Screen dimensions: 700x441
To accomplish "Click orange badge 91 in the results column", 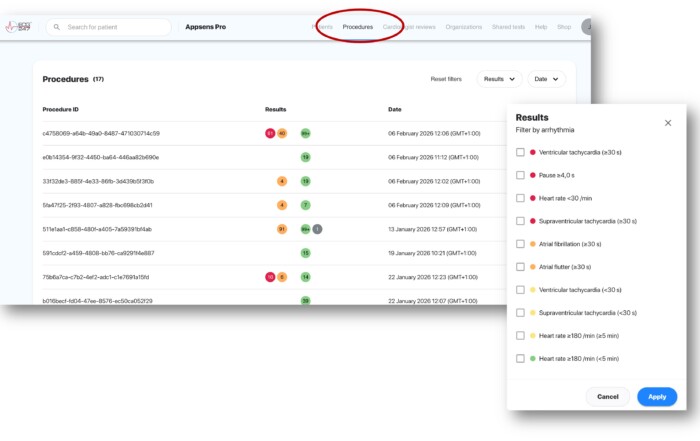I will [x=282, y=229].
